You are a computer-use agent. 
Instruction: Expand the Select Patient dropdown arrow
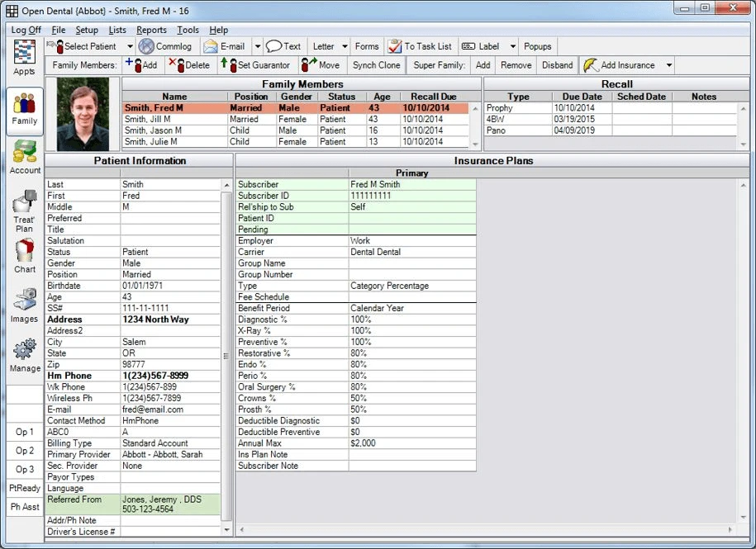[x=130, y=46]
